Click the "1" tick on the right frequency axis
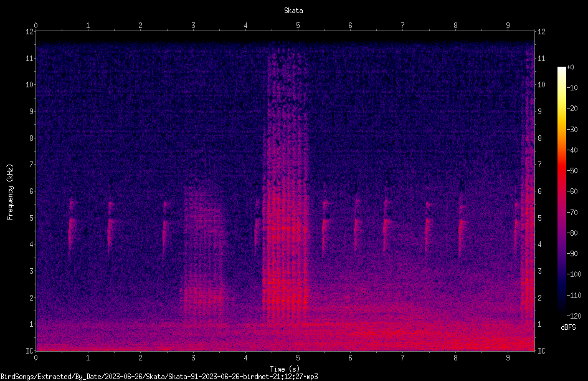This screenshot has width=588, height=381. point(539,324)
